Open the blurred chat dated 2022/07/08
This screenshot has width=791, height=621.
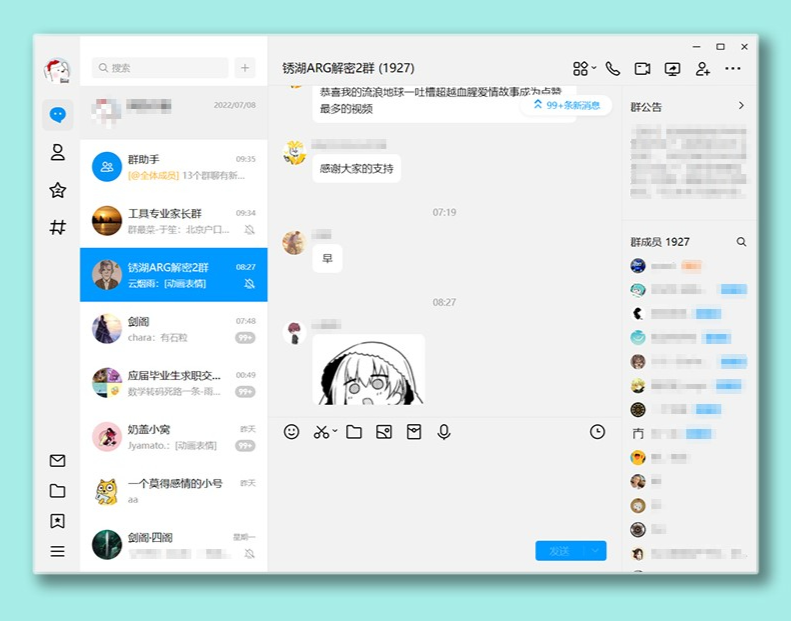[x=174, y=113]
